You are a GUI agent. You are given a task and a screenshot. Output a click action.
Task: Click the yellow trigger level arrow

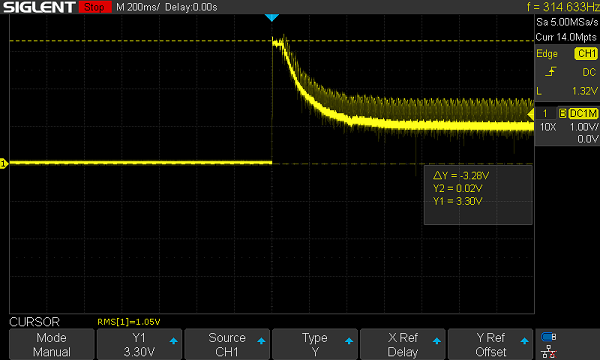pyautogui.click(x=530, y=114)
